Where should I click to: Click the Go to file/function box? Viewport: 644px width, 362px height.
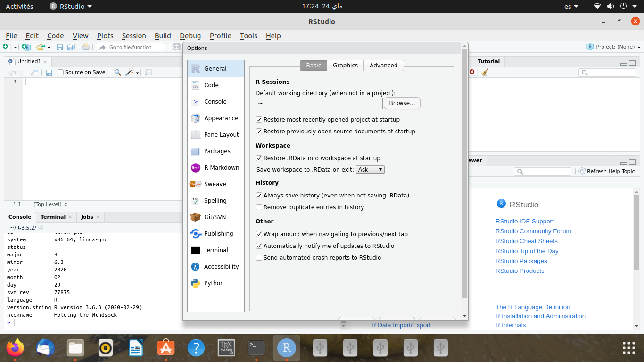click(x=131, y=47)
